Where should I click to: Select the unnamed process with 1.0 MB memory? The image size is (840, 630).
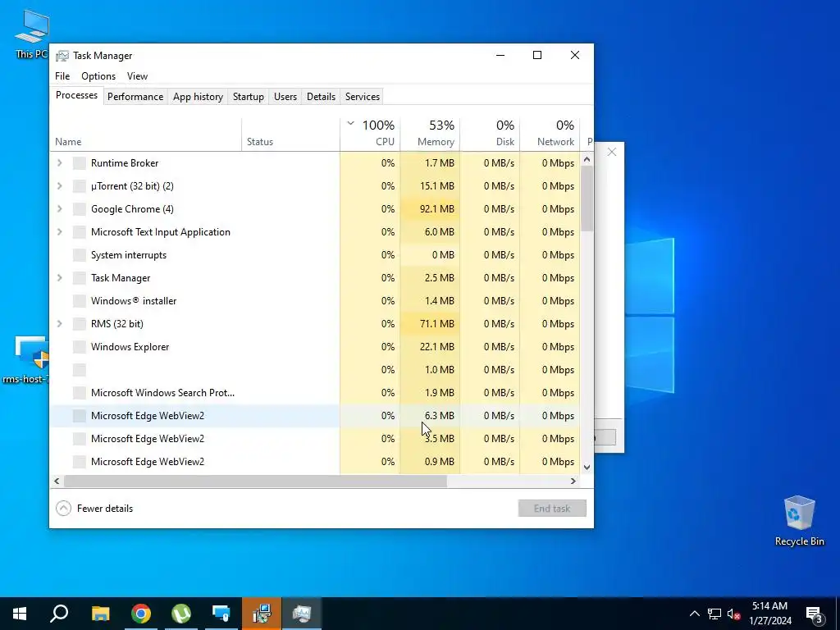pos(315,370)
